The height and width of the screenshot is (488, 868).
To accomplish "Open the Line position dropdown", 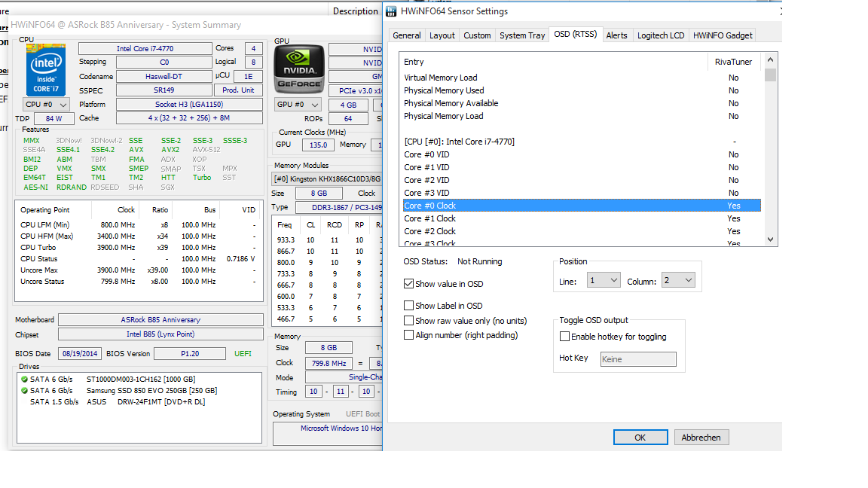I will coord(604,280).
